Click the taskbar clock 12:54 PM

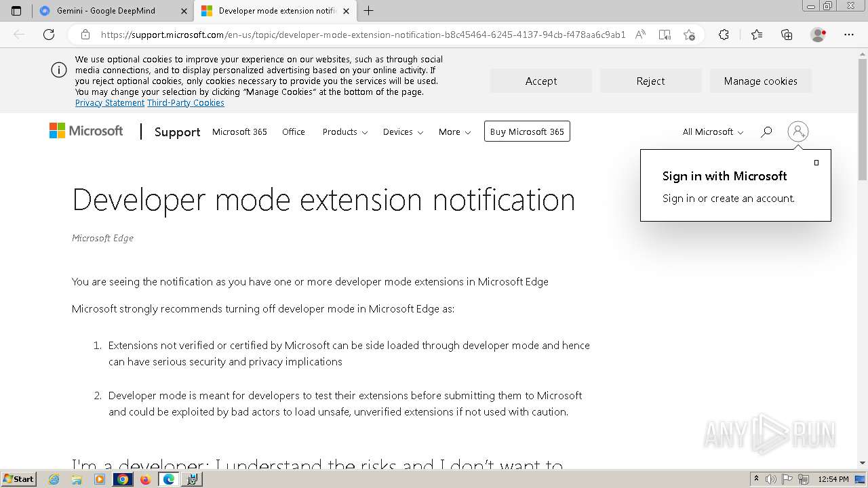[x=833, y=479]
